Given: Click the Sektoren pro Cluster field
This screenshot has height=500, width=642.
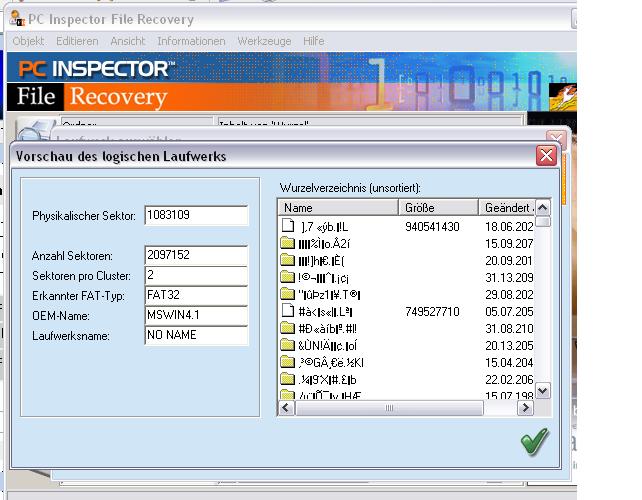Looking at the screenshot, I should tap(196, 276).
